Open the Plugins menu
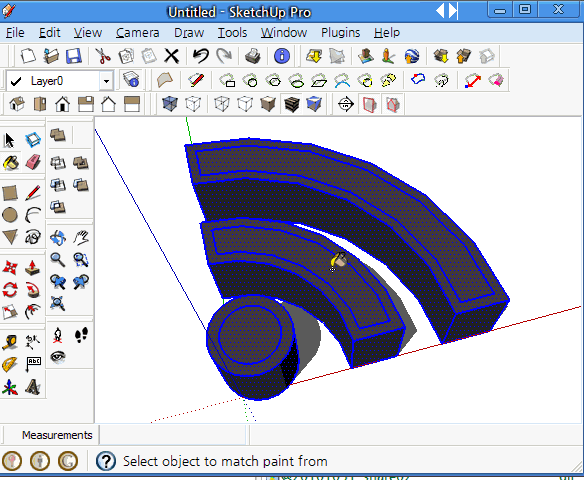Screen dimensions: 584x480 pyautogui.click(x=340, y=33)
